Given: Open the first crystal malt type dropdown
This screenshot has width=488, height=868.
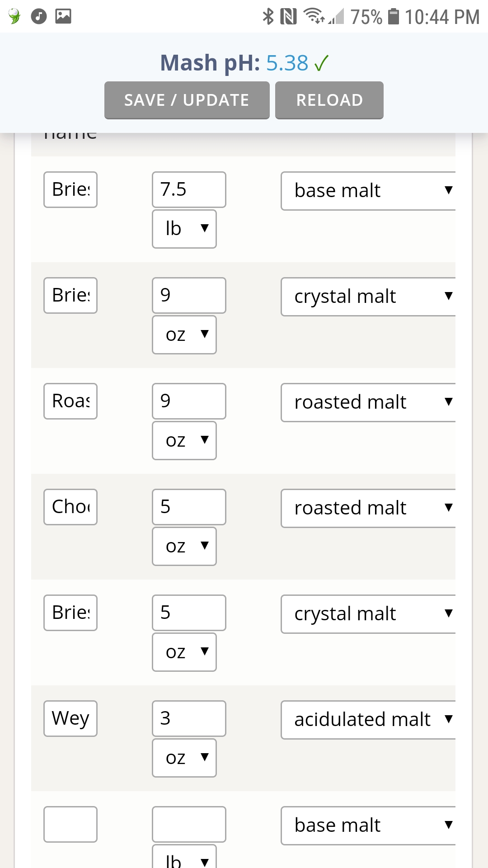Looking at the screenshot, I should (368, 297).
